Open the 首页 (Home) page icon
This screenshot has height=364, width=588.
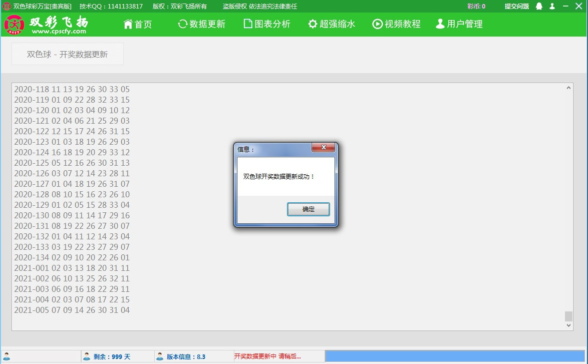129,24
